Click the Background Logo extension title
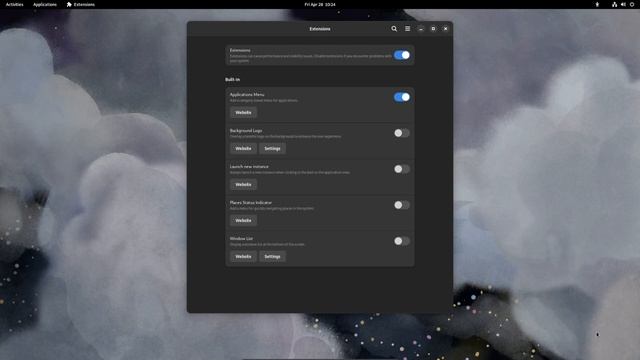 tap(246, 131)
